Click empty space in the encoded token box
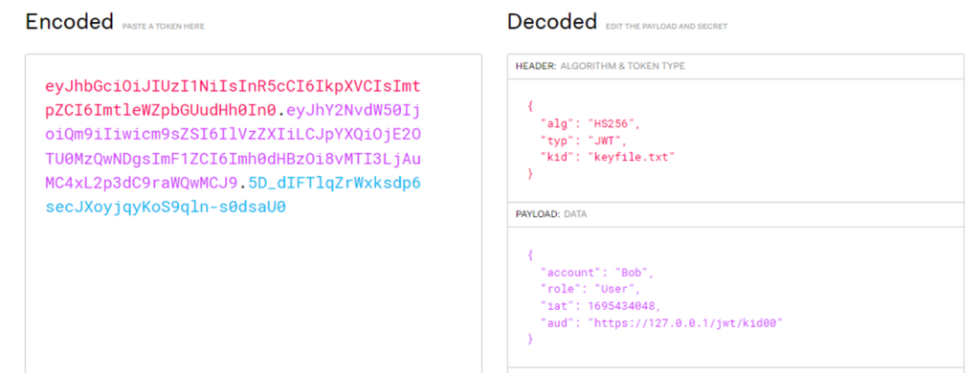 (x=253, y=294)
